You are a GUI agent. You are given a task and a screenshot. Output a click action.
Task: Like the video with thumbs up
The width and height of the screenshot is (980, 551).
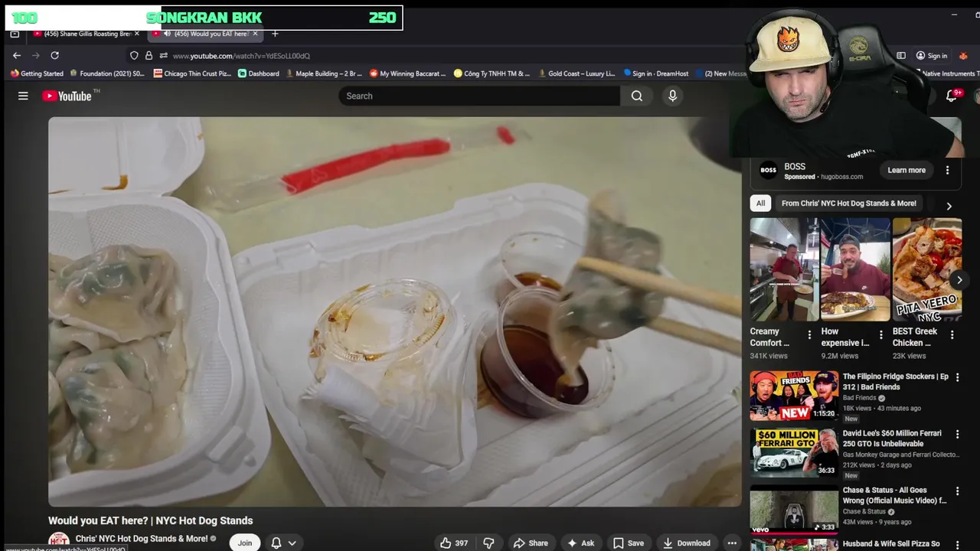[454, 543]
